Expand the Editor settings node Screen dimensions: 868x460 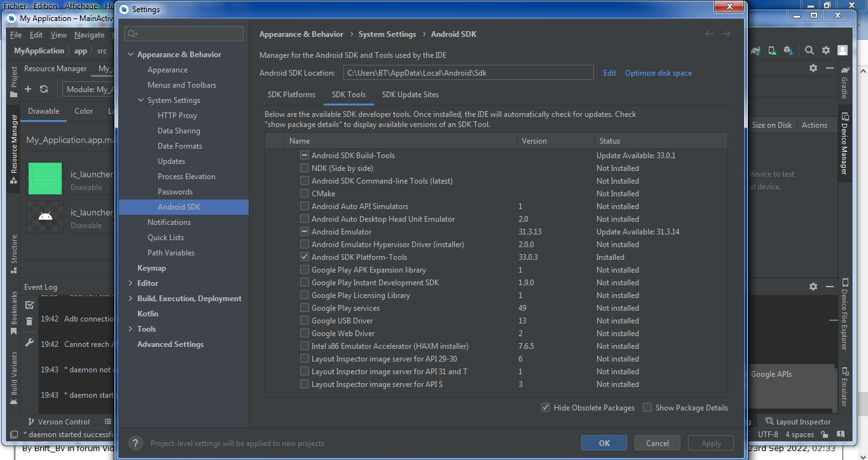pos(130,283)
